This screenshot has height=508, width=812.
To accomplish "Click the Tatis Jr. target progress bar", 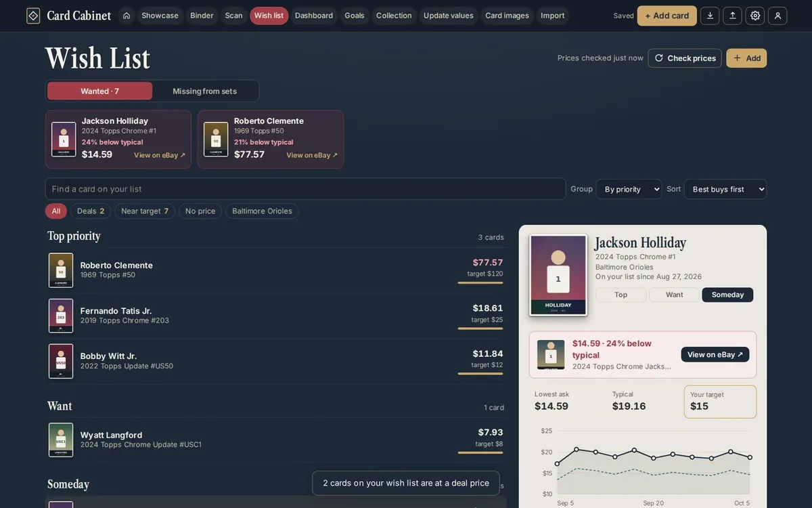I will (x=480, y=329).
